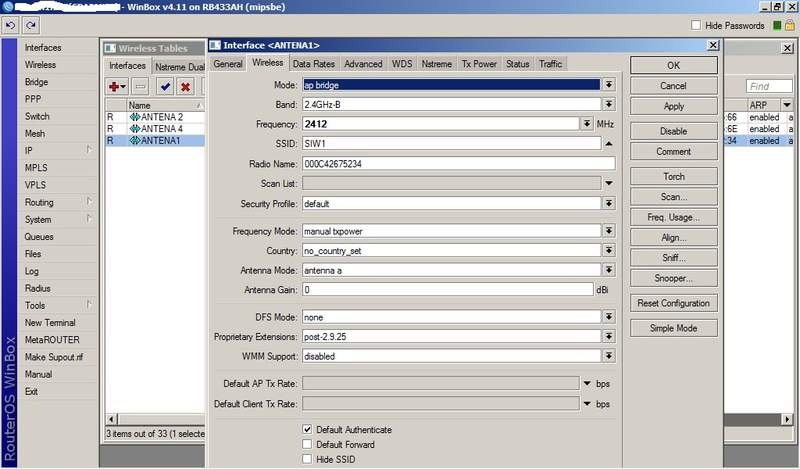
Task: Open New Terminal from sidebar
Action: click(50, 323)
